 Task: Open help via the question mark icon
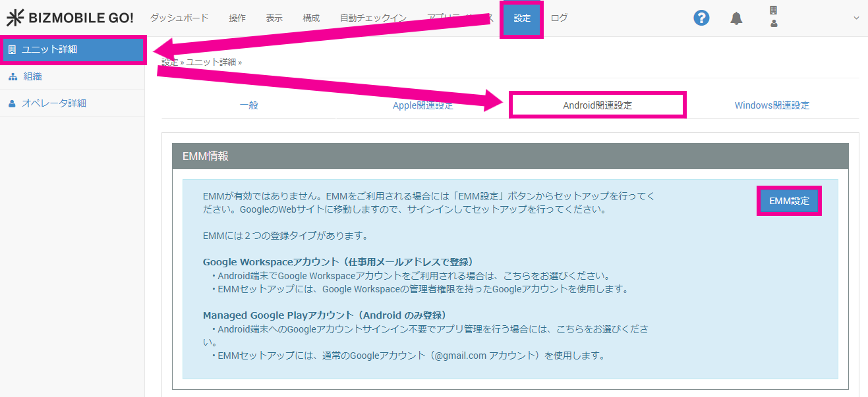[x=701, y=18]
